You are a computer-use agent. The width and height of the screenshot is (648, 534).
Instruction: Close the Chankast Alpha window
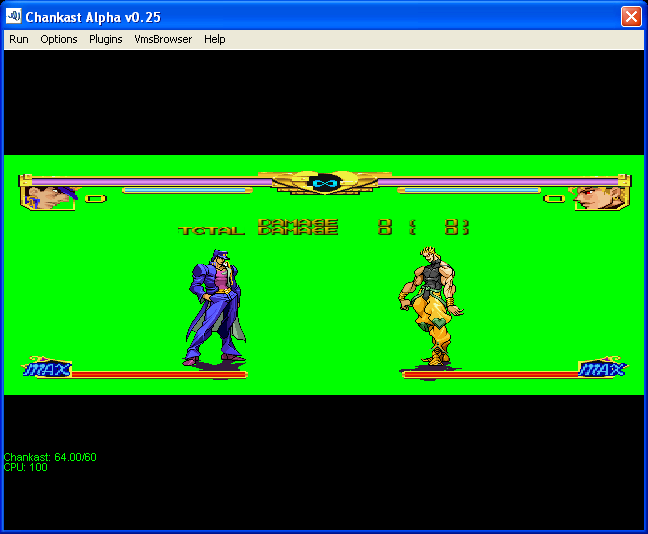tap(631, 17)
